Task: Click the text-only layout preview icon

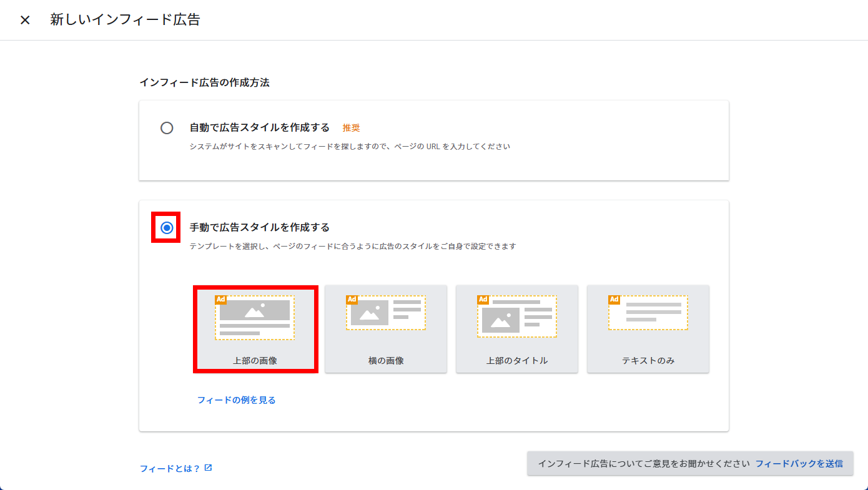Action: click(x=648, y=313)
